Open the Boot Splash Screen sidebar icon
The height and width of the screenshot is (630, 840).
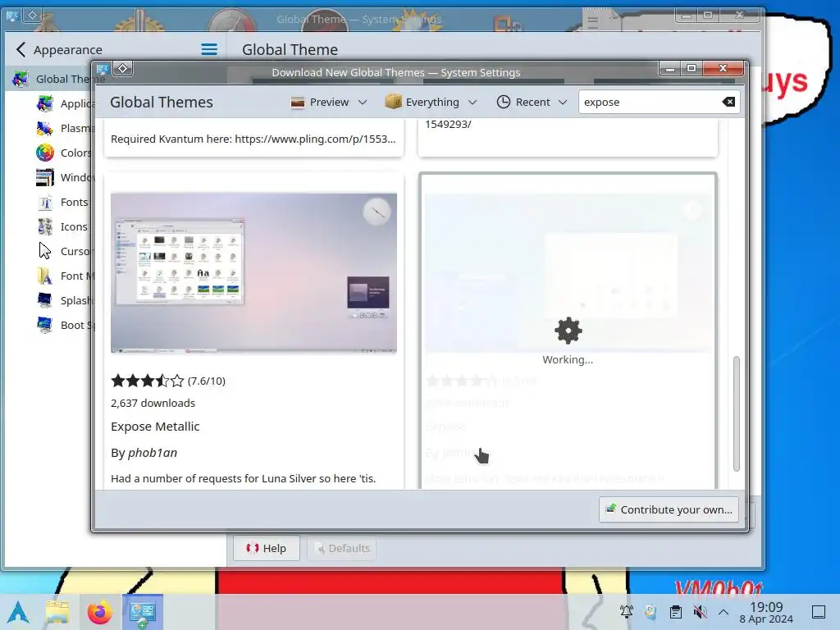coord(45,325)
